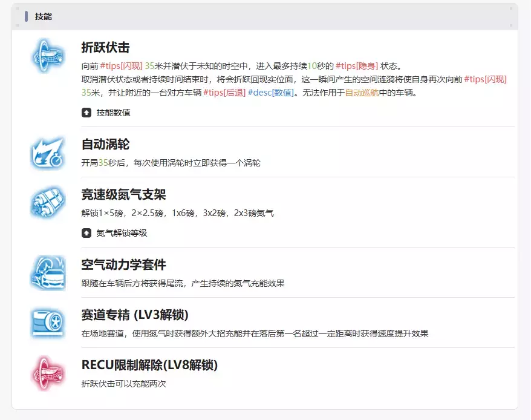Click the RECU限制解除(LV8解锁) heading
Viewport: 531px width, 420px height.
tap(149, 365)
